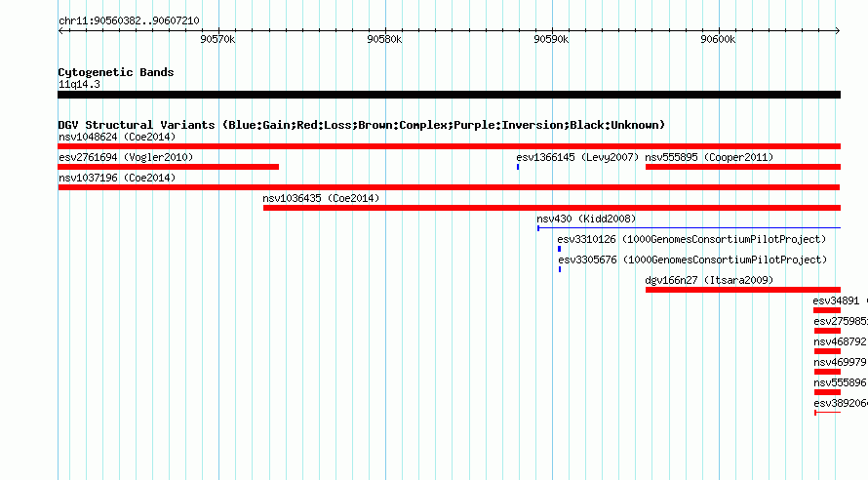
Task: Click the 90570k ruler position label
Action: (217, 39)
